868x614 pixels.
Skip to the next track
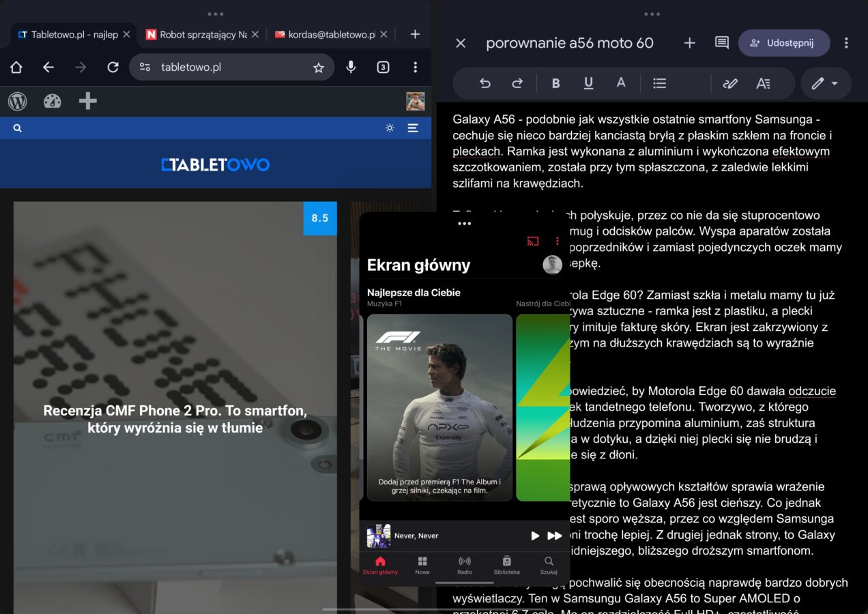(555, 536)
